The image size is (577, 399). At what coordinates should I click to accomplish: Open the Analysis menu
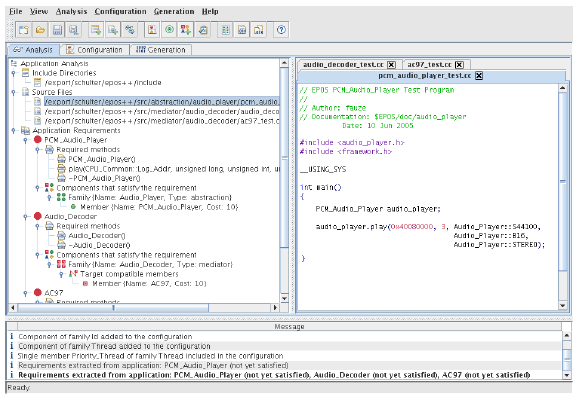tap(71, 11)
